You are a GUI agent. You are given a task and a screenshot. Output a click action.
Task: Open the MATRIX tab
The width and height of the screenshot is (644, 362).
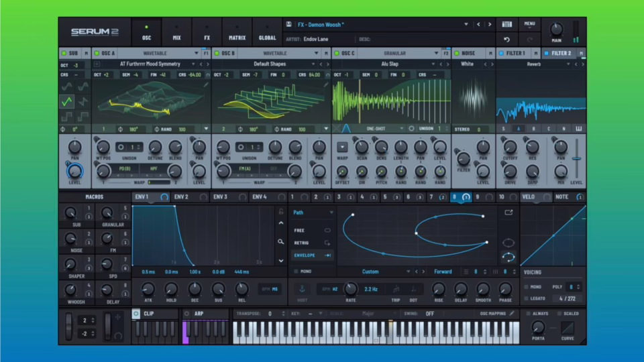click(x=237, y=32)
